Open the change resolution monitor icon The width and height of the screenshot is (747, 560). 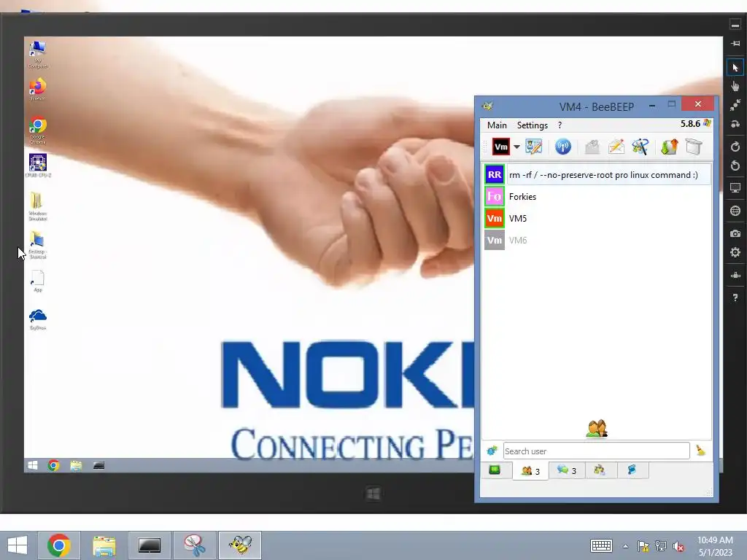click(x=735, y=187)
